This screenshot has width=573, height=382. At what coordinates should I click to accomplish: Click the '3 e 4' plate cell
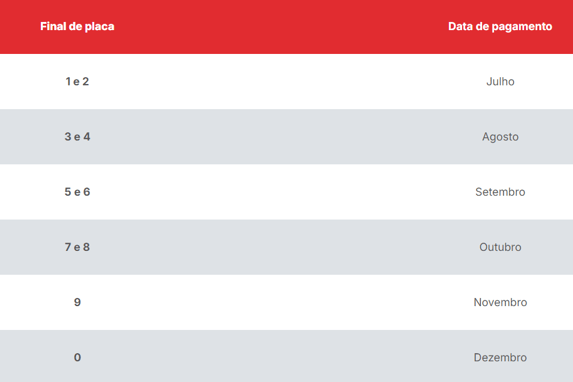pos(77,137)
